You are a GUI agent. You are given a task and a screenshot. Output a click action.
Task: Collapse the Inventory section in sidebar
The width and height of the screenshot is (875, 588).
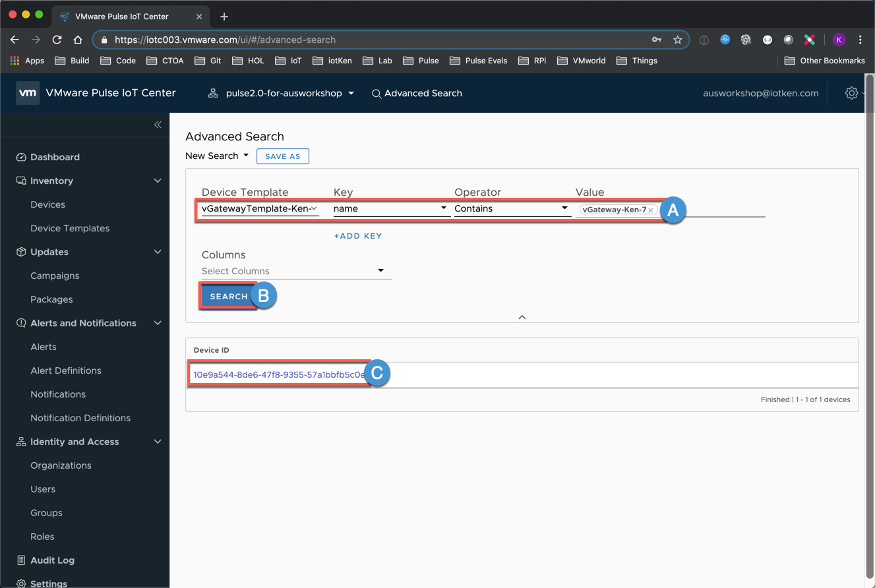[158, 181]
